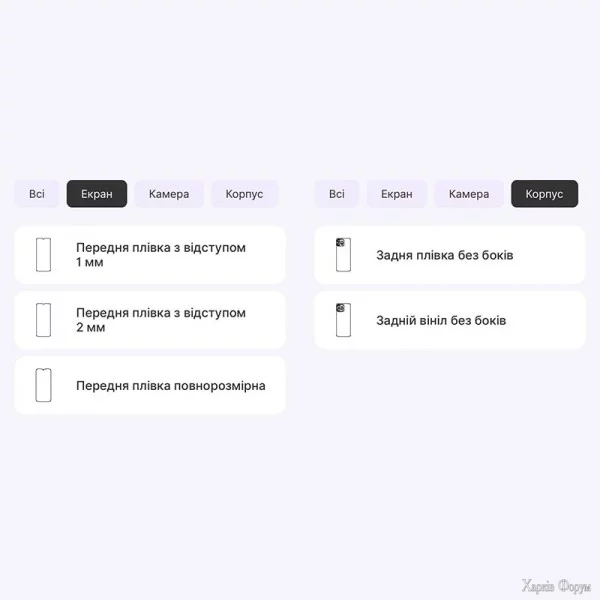Open Всі tab in the group with Корпус active

click(x=337, y=194)
